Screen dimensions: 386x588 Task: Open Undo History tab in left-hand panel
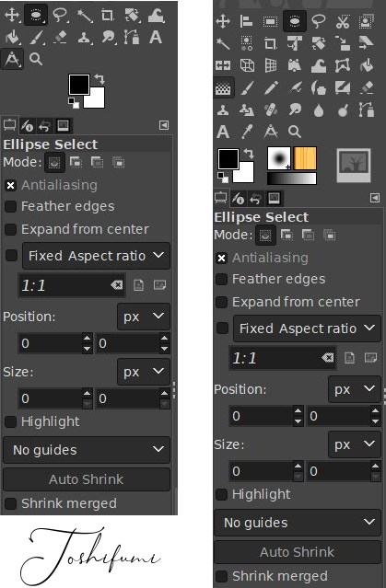click(x=44, y=126)
